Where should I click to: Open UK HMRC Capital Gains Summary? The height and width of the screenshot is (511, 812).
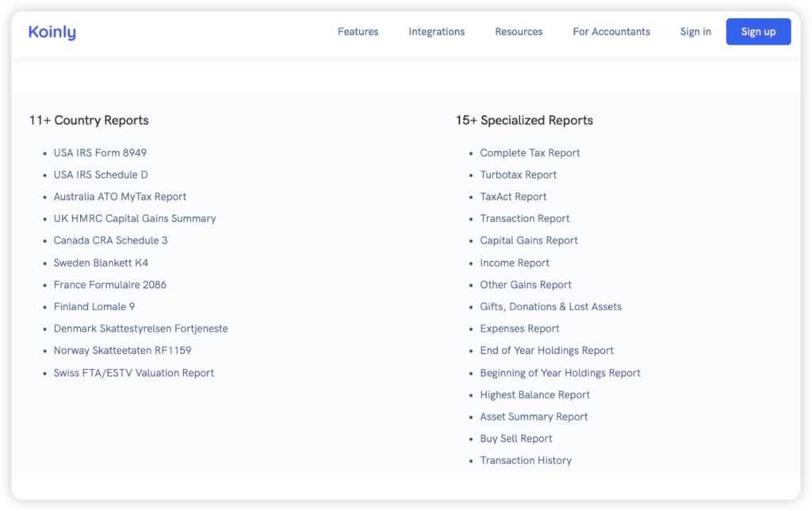(x=134, y=218)
